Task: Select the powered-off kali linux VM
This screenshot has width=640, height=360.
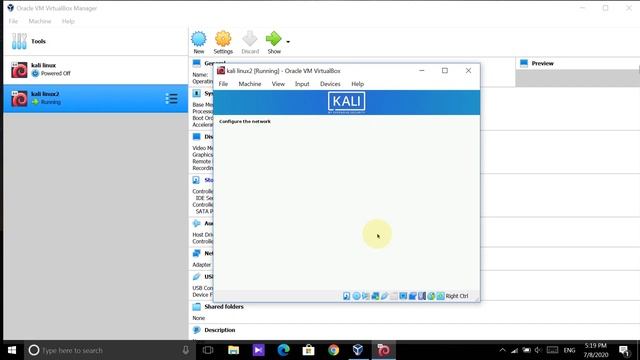Action: pos(96,70)
